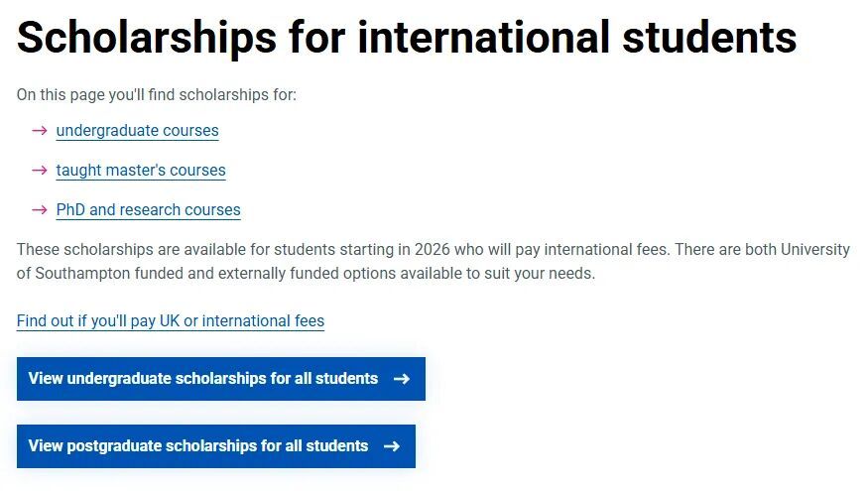Click the pink arrow beside PhD and research courses

point(40,210)
